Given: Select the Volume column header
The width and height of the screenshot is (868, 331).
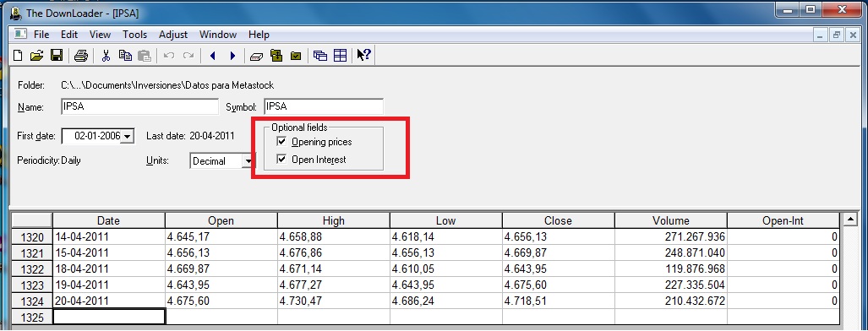Looking at the screenshot, I should [671, 221].
